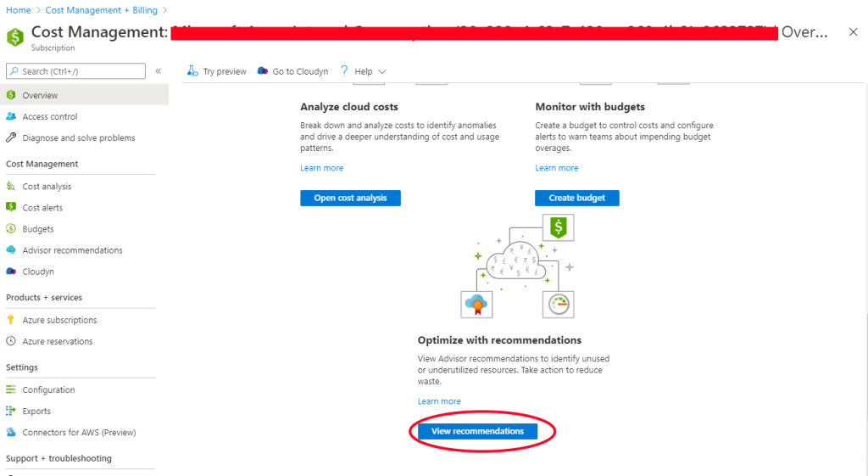Expand the Help dropdown menu
Image resolution: width=868 pixels, height=476 pixels.
coord(363,72)
